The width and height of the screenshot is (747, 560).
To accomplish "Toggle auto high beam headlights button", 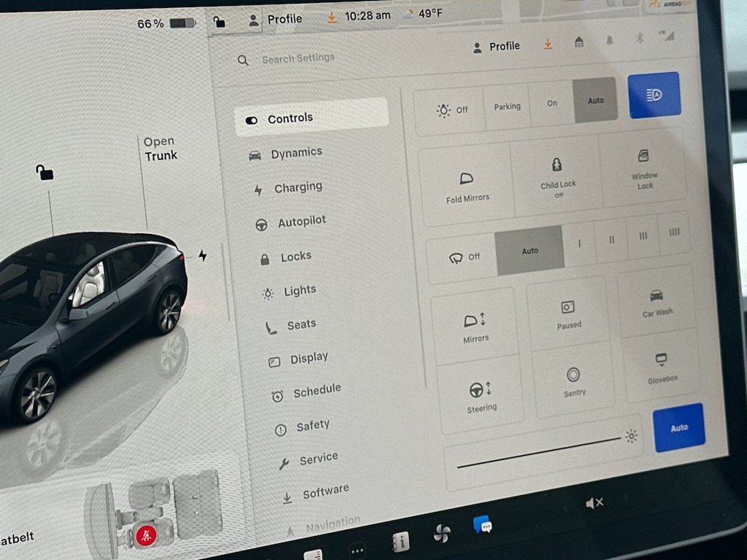I will 654,95.
